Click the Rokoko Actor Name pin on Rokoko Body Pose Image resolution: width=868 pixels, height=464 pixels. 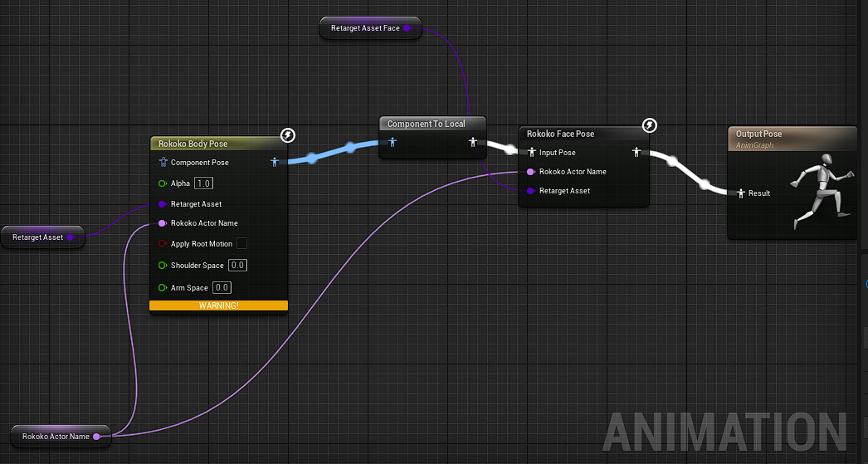tap(162, 223)
